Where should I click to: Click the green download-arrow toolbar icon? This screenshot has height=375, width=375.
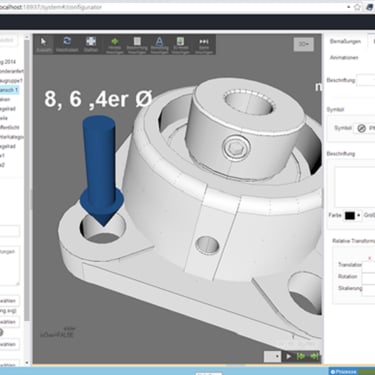tap(180, 45)
